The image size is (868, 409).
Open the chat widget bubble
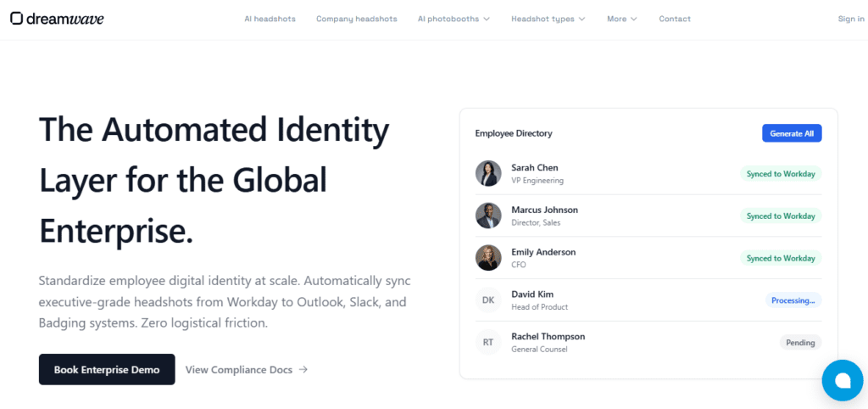842,380
